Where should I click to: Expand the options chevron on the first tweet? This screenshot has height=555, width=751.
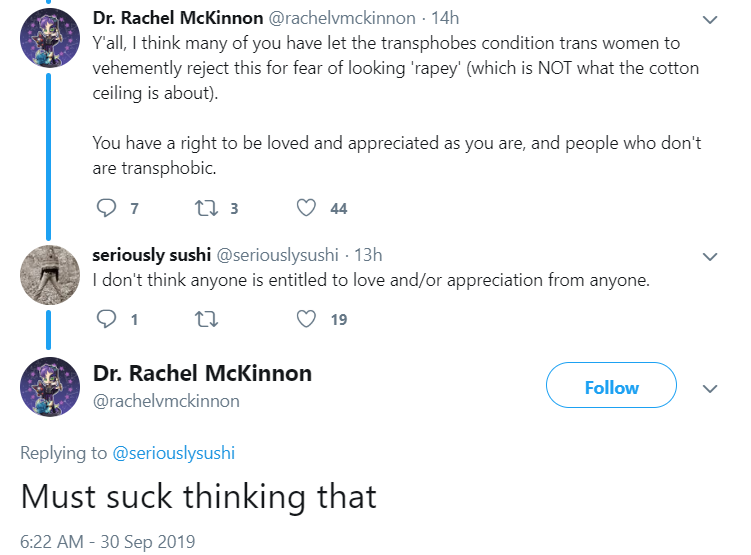(x=710, y=20)
